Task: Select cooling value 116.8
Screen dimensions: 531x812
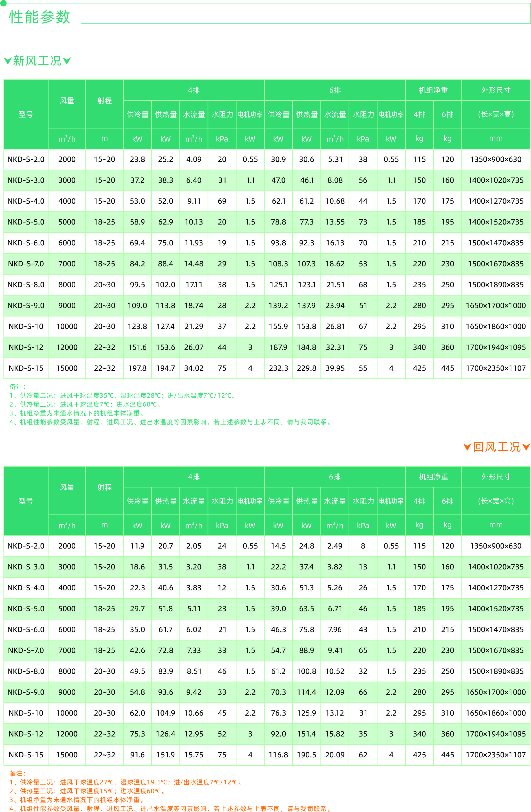Action: 278,755
